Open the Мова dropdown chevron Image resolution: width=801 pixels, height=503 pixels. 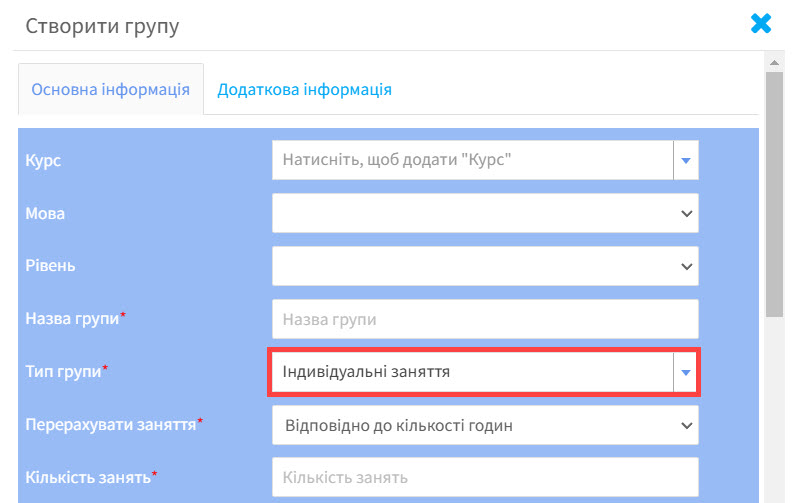tap(687, 213)
